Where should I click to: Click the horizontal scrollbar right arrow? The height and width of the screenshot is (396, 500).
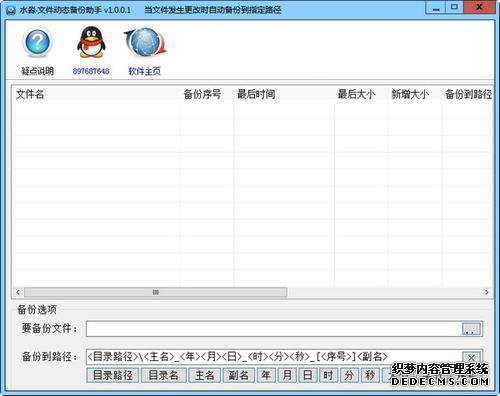point(486,292)
